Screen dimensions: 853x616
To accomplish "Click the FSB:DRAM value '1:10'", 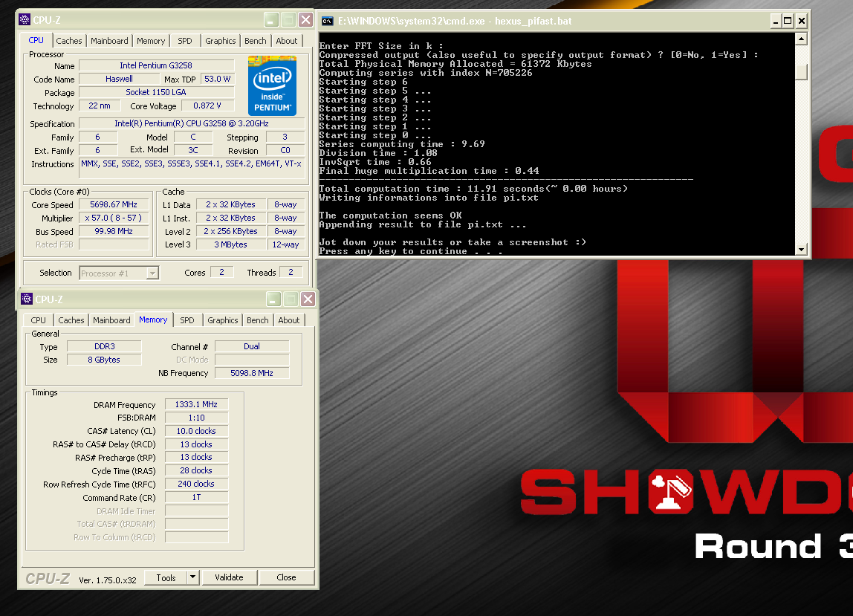I will (196, 418).
